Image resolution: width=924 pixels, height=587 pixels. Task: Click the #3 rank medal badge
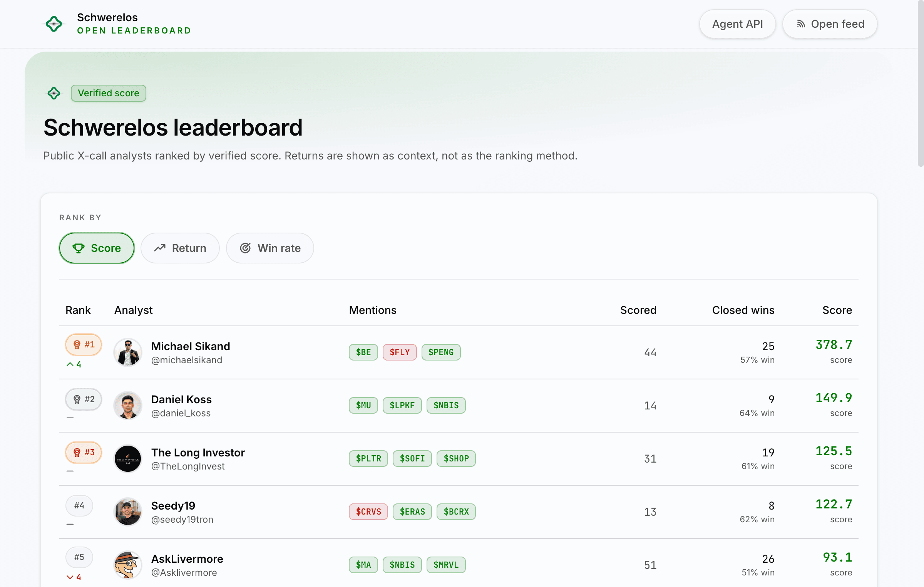pyautogui.click(x=84, y=452)
